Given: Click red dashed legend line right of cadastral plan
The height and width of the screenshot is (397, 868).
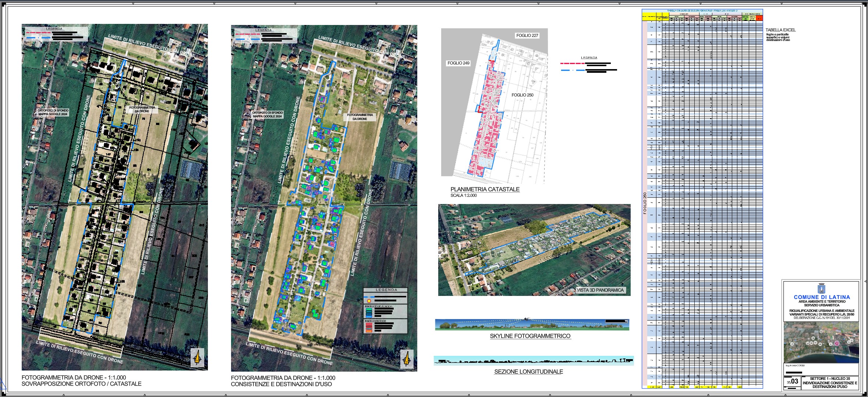Looking at the screenshot, I should point(573,64).
